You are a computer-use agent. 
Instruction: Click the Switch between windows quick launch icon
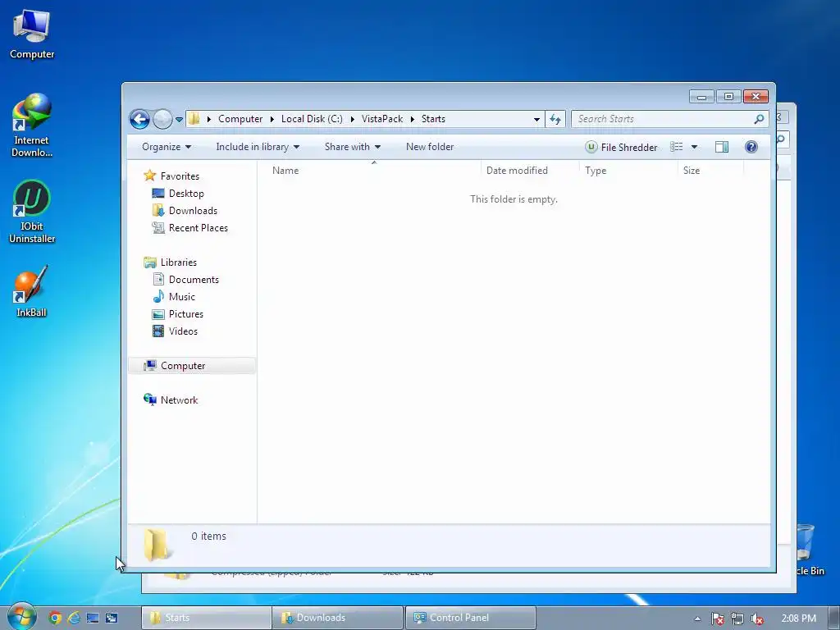tap(111, 618)
